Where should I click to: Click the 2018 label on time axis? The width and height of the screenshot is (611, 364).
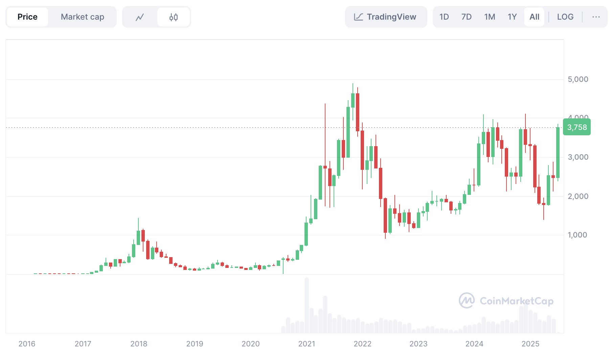(x=139, y=344)
